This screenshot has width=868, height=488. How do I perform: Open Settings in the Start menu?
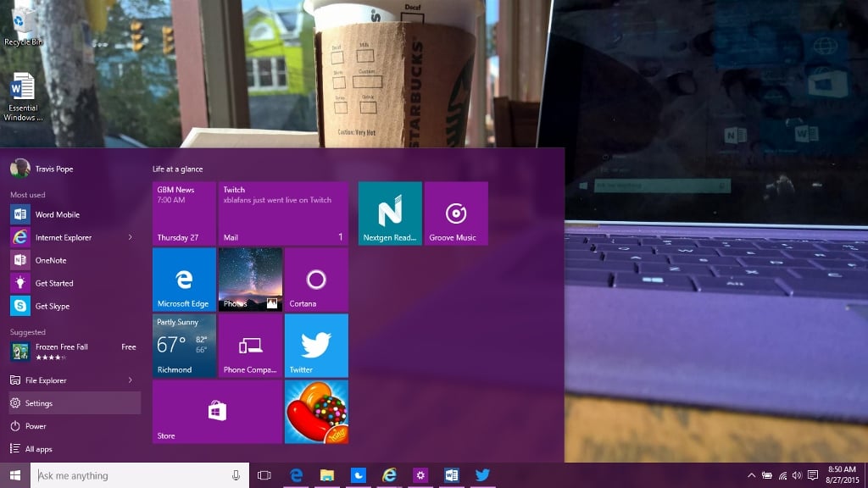pyautogui.click(x=75, y=403)
